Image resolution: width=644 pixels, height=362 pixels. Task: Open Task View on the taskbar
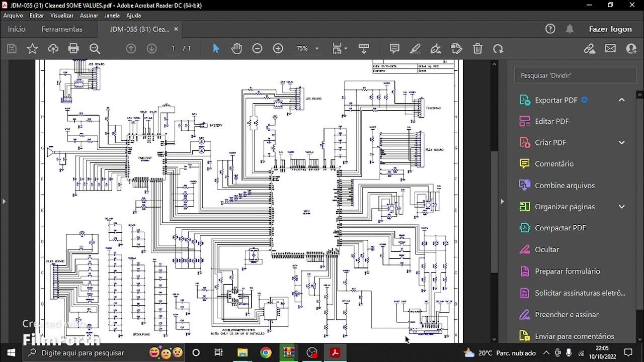point(219,353)
